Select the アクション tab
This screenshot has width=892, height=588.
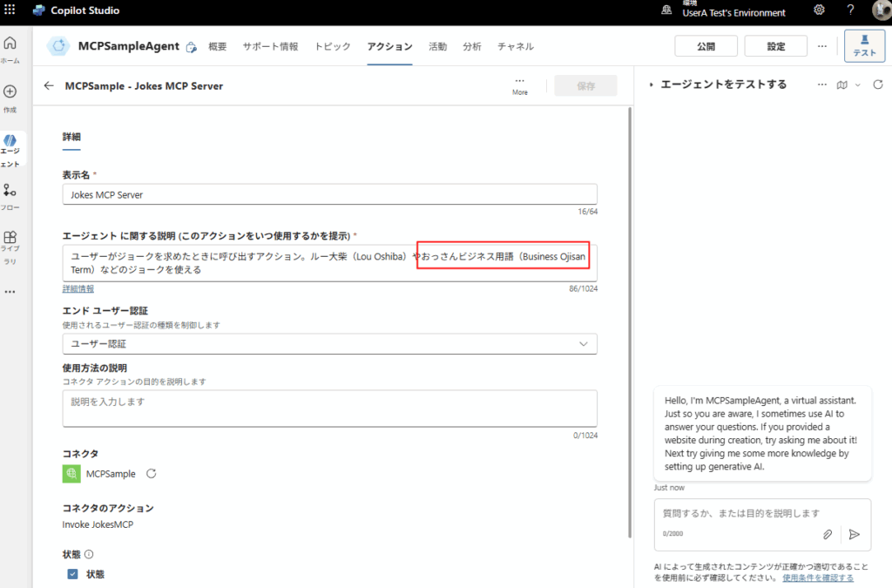[x=389, y=46]
